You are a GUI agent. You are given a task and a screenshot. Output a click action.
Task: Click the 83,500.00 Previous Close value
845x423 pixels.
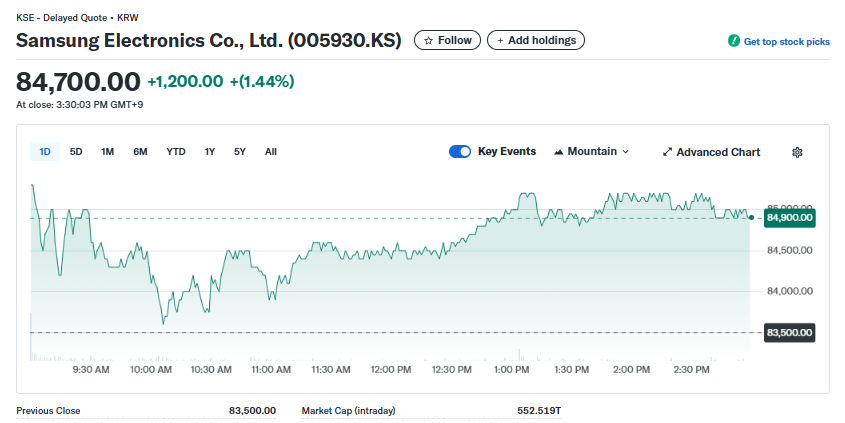(x=252, y=411)
